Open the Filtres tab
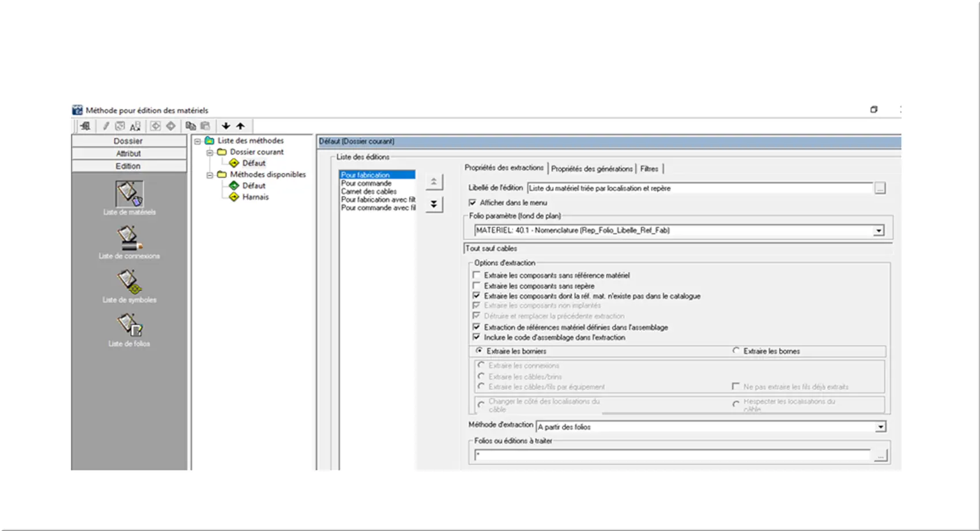Image resolution: width=980 pixels, height=531 pixels. (x=649, y=169)
